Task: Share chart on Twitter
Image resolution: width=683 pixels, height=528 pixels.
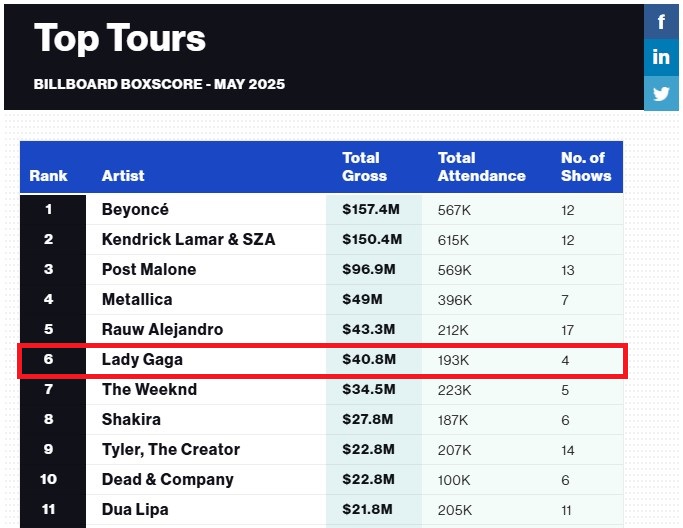Action: (661, 94)
